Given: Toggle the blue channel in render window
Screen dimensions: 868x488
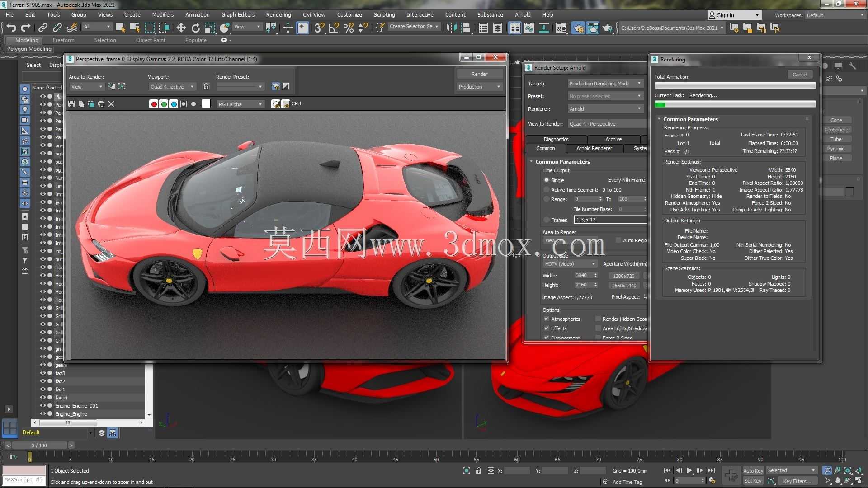Looking at the screenshot, I should point(174,104).
